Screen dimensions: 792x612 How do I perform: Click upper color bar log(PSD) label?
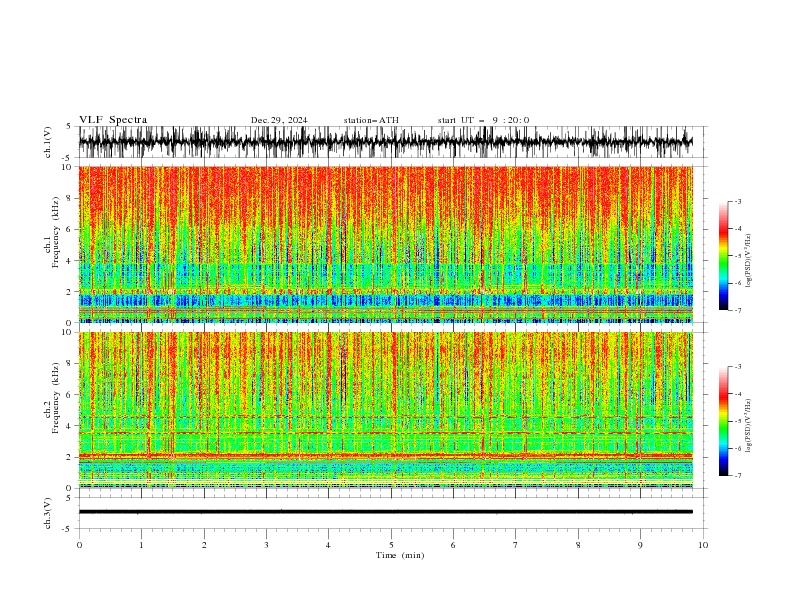point(749,261)
